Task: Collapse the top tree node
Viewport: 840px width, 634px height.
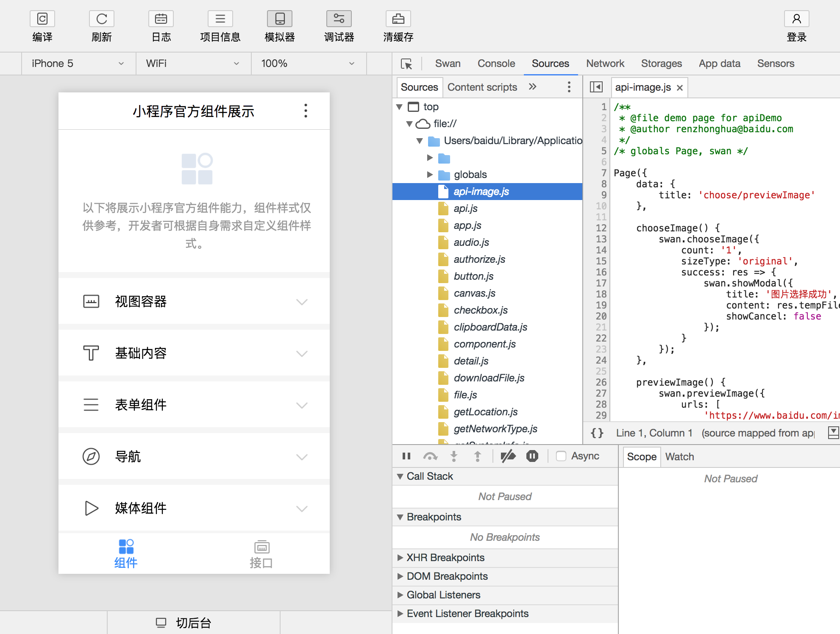Action: pyautogui.click(x=400, y=107)
